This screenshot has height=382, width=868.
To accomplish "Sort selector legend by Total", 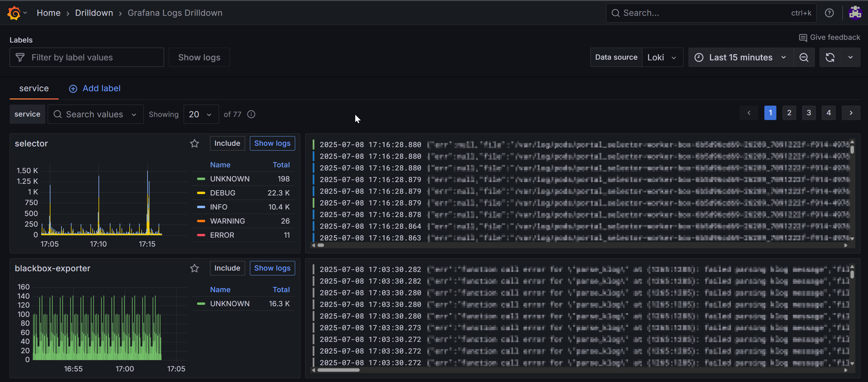I will point(281,165).
